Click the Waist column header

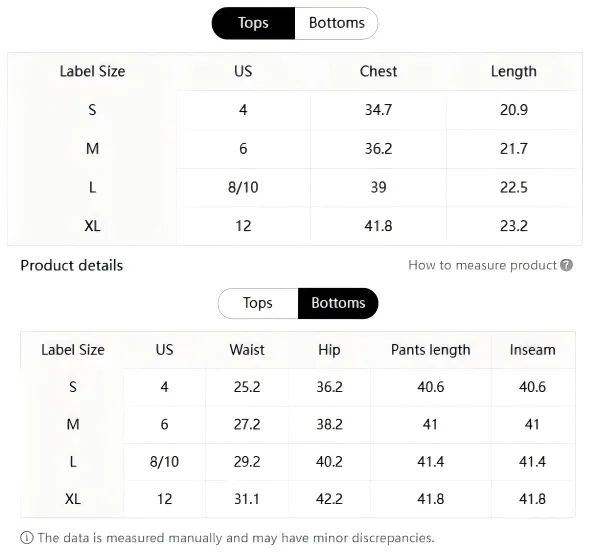247,350
